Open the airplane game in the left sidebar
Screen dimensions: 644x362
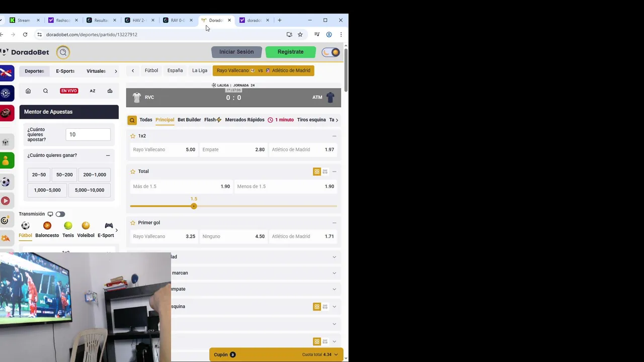[7, 73]
